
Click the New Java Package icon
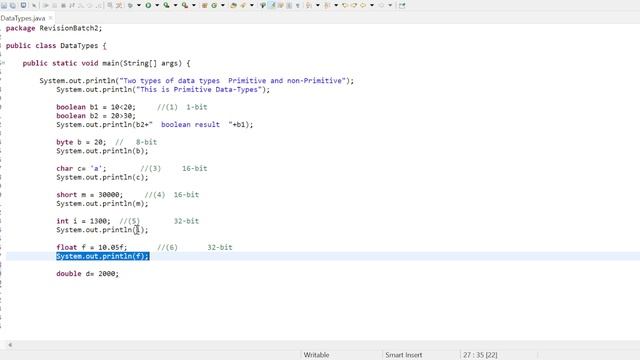coord(204,5)
